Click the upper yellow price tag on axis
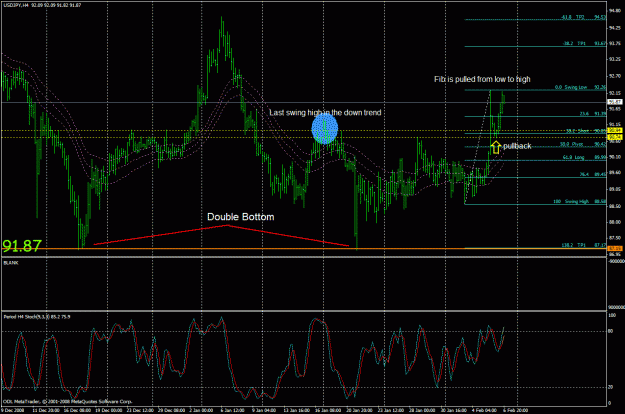Screen dimensions: 625x414 click(615, 131)
